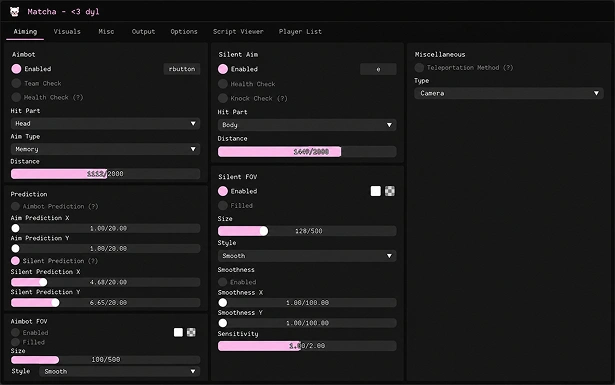Open the Misc tab
Viewport: 615px width, 385px height.
106,32
